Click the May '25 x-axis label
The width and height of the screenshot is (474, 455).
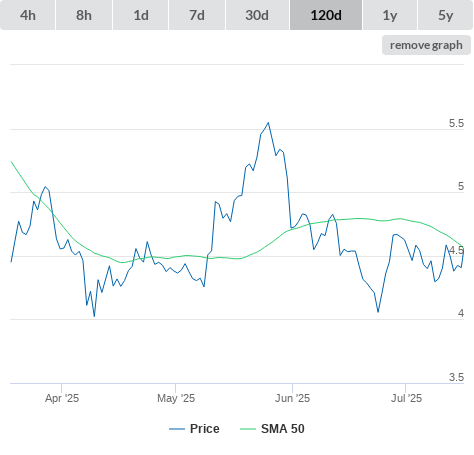176,398
